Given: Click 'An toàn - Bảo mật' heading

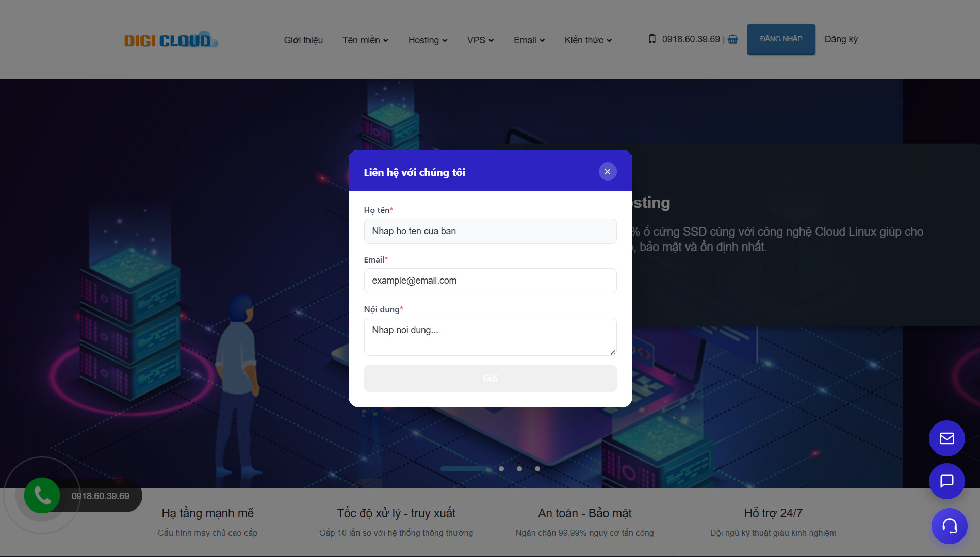Looking at the screenshot, I should tap(585, 513).
